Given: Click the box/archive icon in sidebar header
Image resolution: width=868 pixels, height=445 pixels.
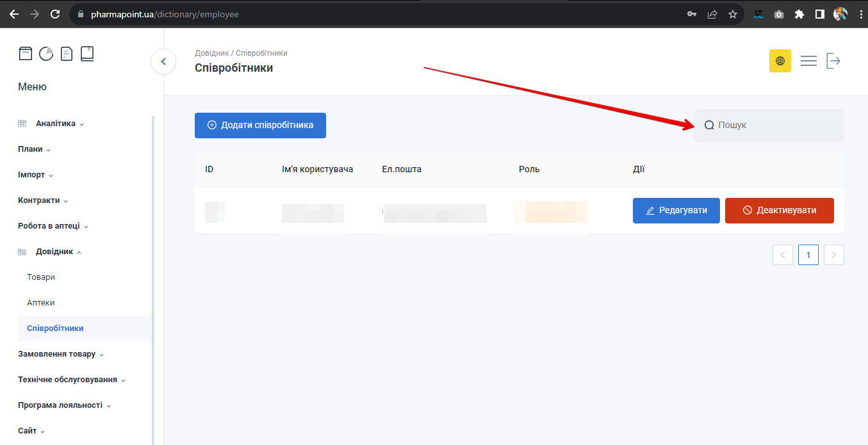Looking at the screenshot, I should [25, 54].
